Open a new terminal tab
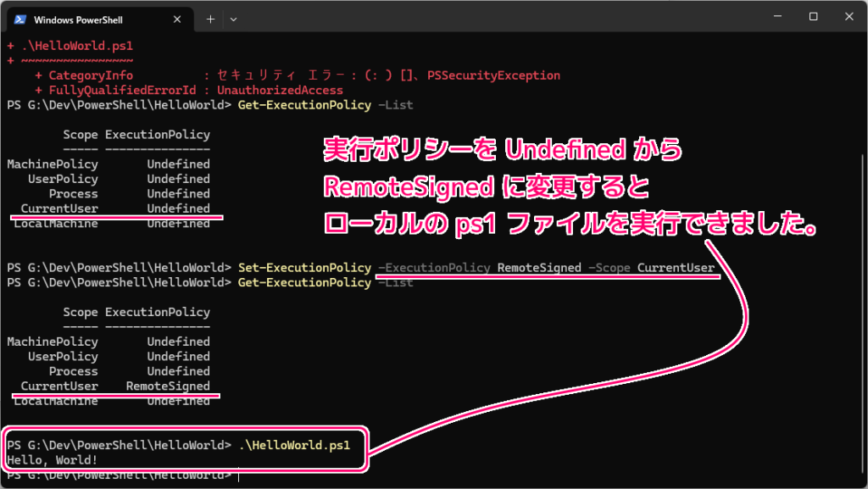868x489 pixels. 210,19
